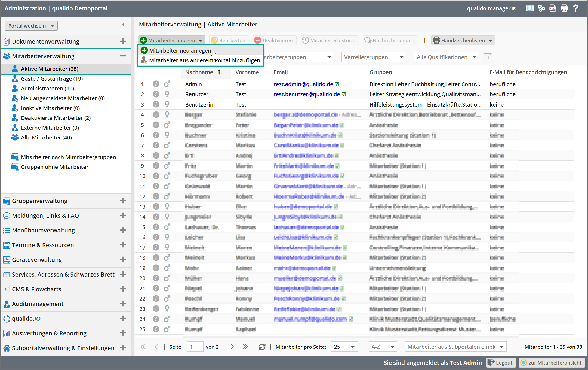The width and height of the screenshot is (588, 370).
Task: Click Mitarbeiterhistorie button
Action: coord(329,40)
